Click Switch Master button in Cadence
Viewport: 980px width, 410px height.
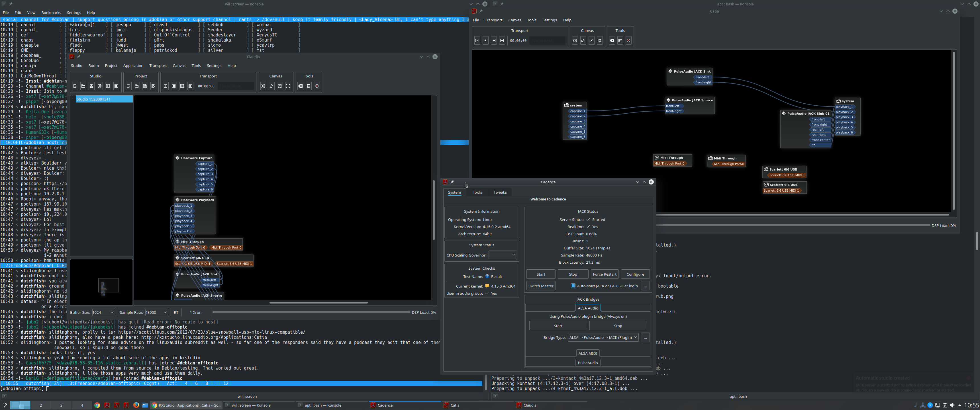pos(541,286)
